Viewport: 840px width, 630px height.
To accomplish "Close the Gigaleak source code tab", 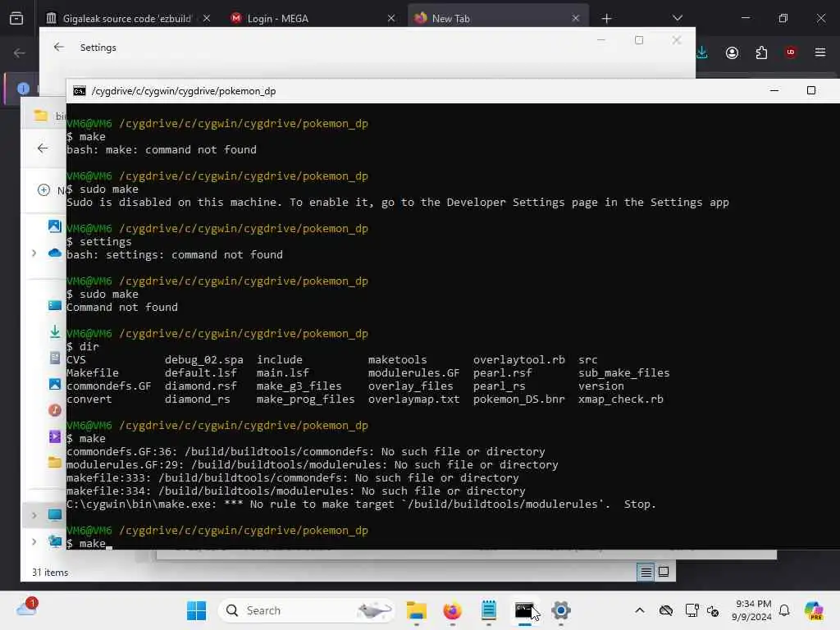I will (x=207, y=19).
